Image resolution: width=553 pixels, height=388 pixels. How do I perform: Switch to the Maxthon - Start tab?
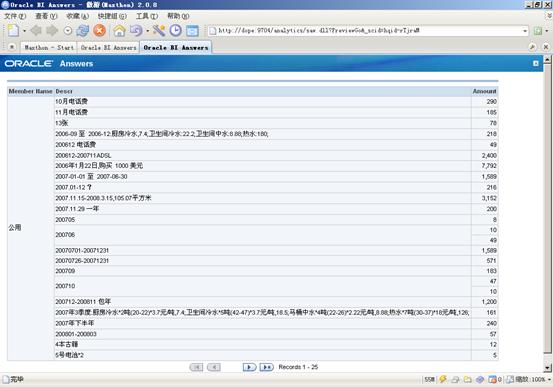[49, 48]
